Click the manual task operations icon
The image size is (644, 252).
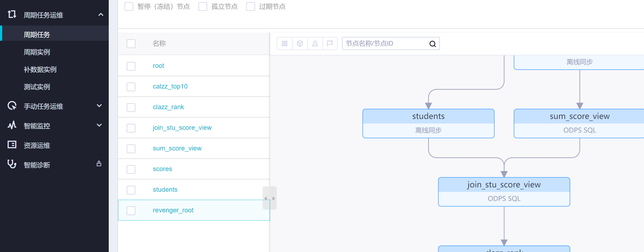tap(12, 106)
